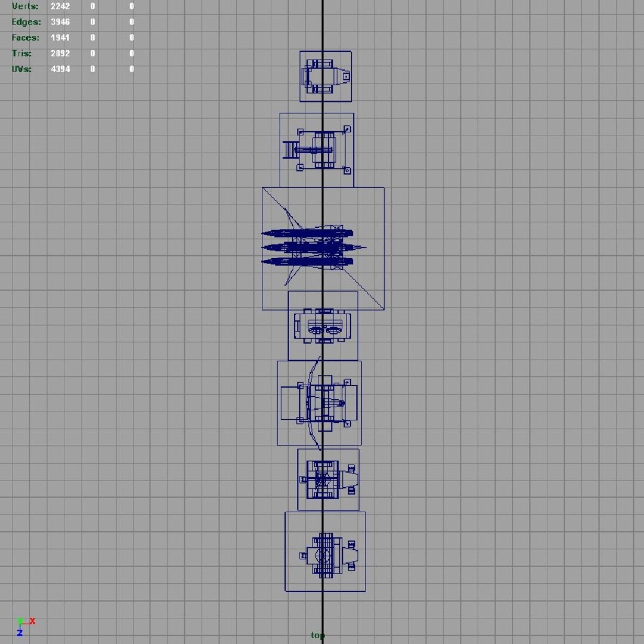The height and width of the screenshot is (644, 644).
Task: Click the "Verts:" HUD label
Action: (25, 6)
